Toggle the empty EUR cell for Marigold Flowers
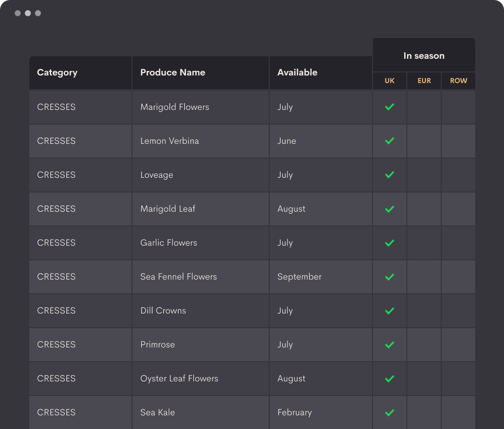This screenshot has width=504, height=429. click(x=424, y=107)
